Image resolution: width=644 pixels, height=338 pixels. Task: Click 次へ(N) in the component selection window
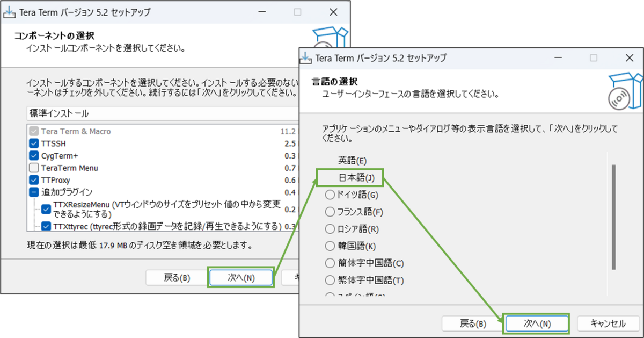241,278
